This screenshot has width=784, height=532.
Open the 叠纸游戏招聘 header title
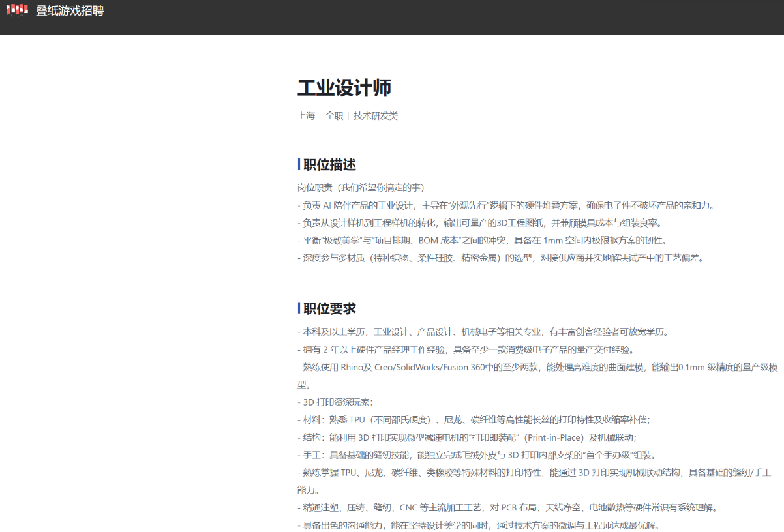coord(70,10)
